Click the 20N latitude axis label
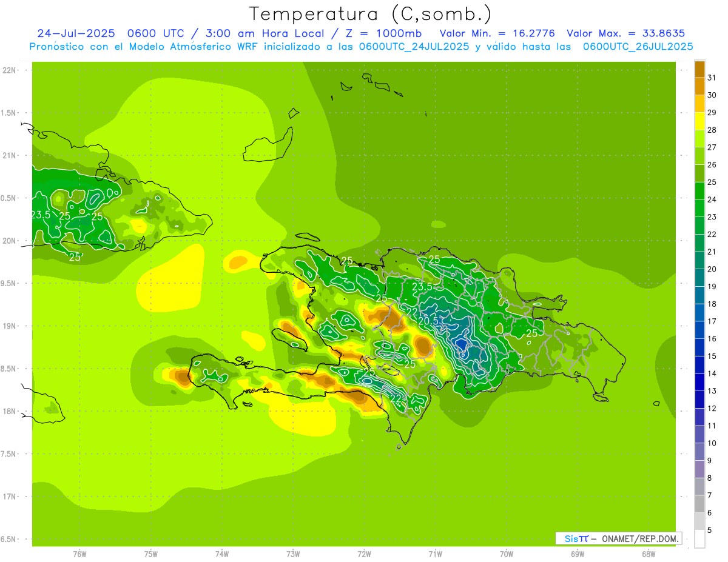Image resolution: width=728 pixels, height=562 pixels. pos(10,241)
